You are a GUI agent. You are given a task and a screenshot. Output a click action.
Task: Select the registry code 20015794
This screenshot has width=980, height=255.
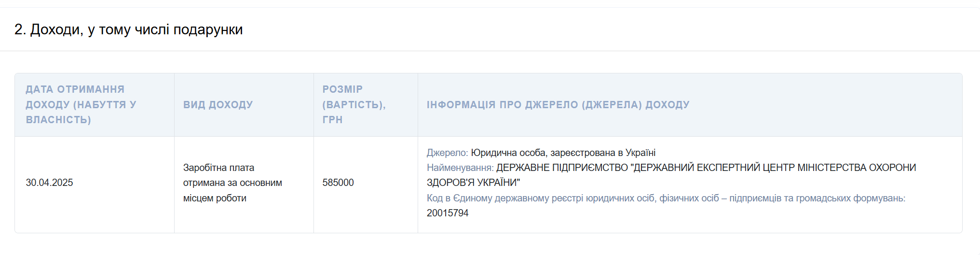point(448,213)
